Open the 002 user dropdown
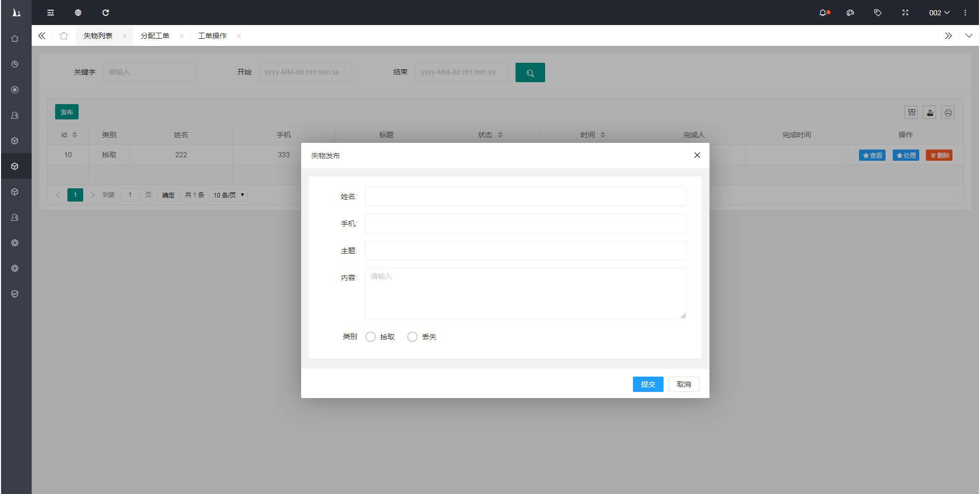Image resolution: width=980 pixels, height=494 pixels. pos(939,13)
